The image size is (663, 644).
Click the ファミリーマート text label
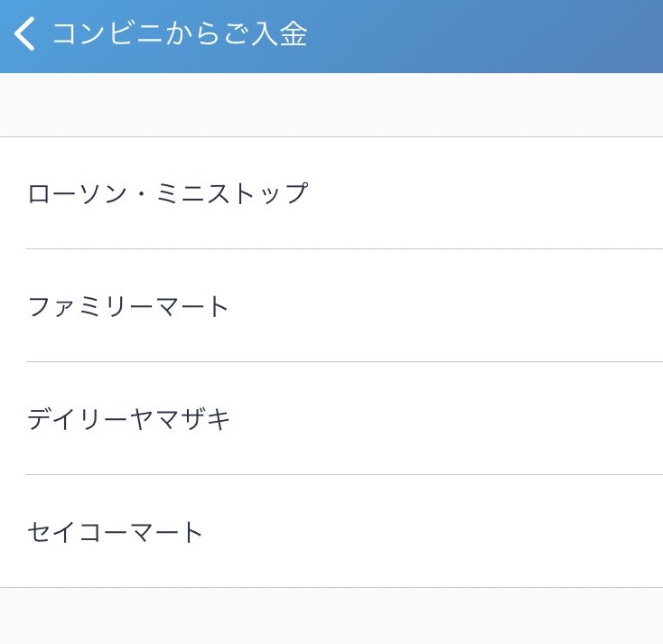[x=128, y=306]
